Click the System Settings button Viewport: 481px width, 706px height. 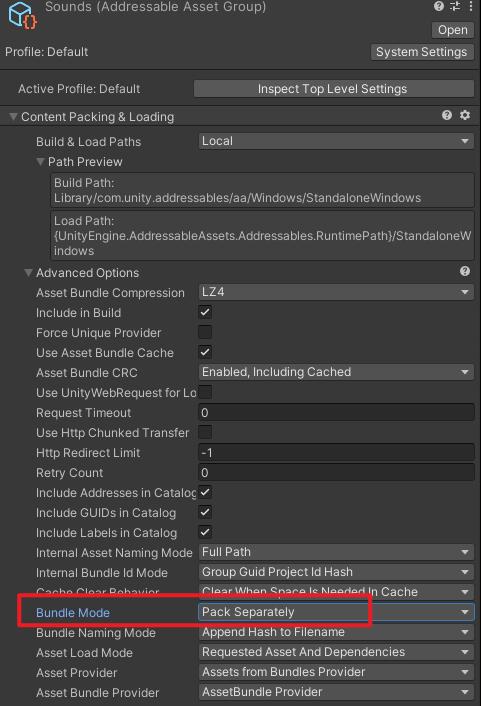point(422,52)
